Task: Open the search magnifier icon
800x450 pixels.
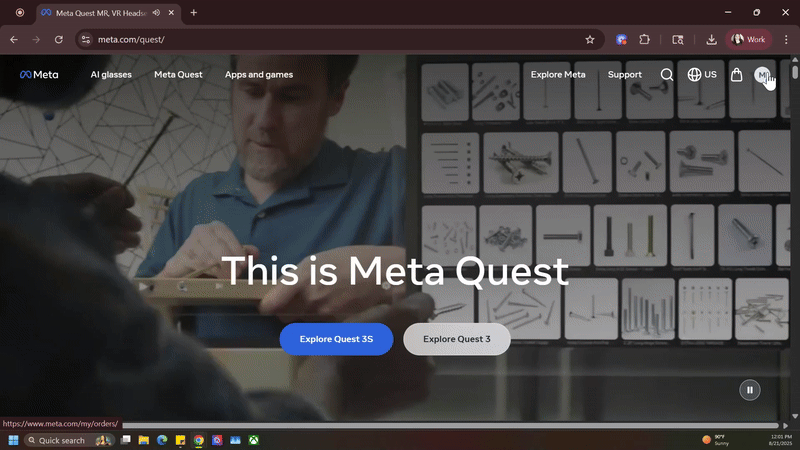Action: (x=667, y=75)
